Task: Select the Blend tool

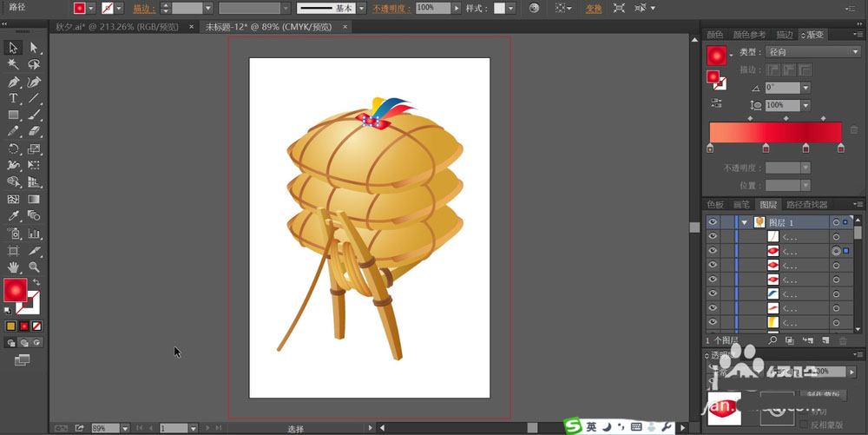Action: tap(34, 216)
